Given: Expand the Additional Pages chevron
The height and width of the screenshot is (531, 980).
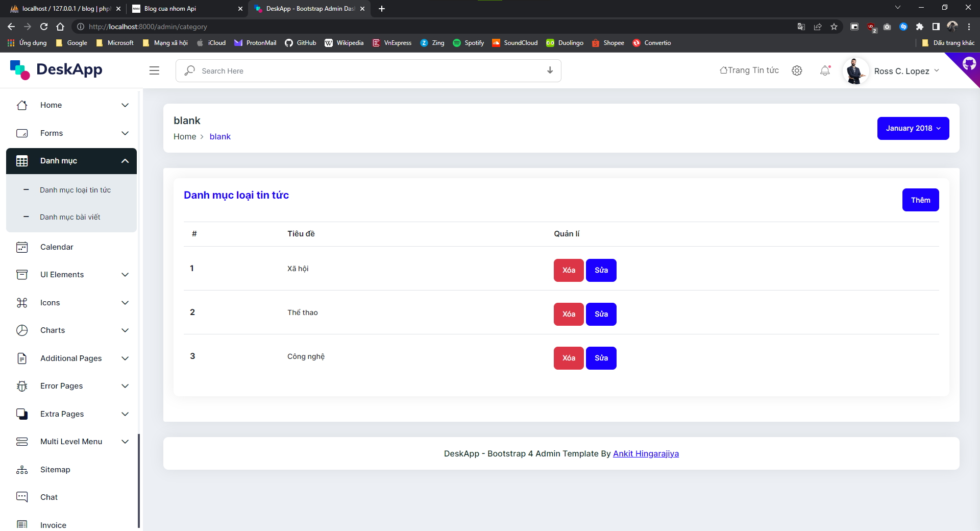Looking at the screenshot, I should pyautogui.click(x=125, y=358).
